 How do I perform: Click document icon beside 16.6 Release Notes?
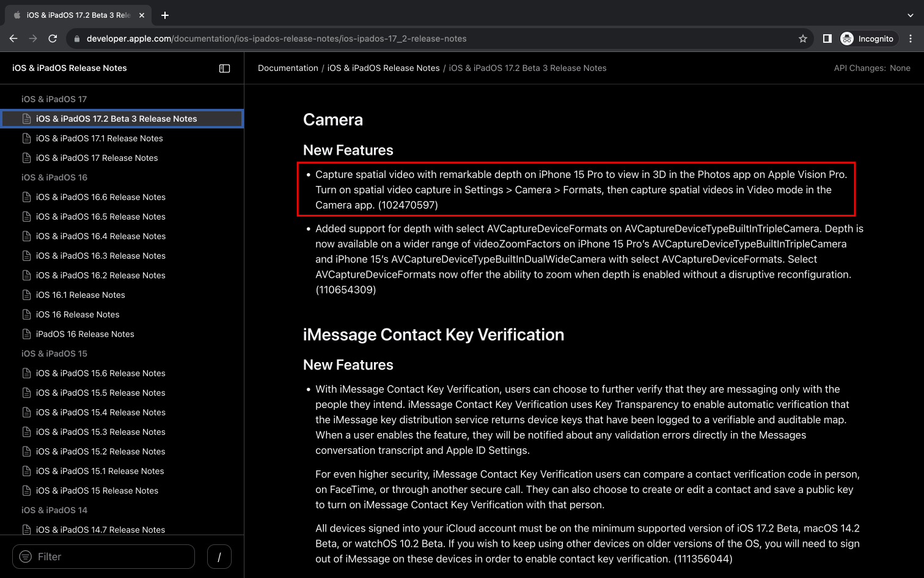[x=26, y=197]
